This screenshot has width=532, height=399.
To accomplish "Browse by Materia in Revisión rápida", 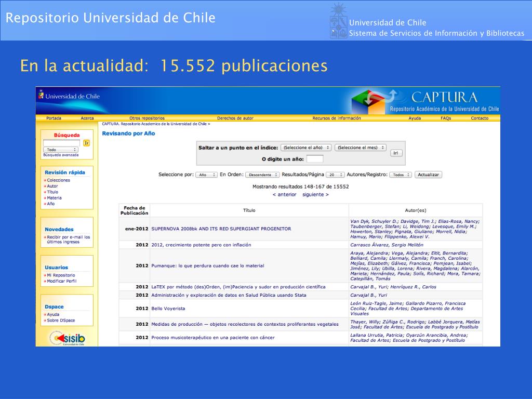I will (x=54, y=198).
